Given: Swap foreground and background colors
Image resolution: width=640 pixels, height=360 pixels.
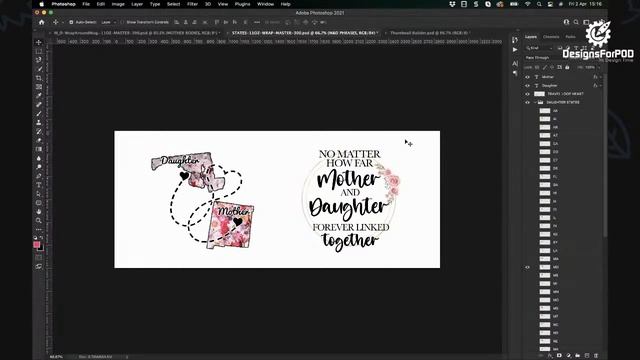Looking at the screenshot, I should pos(42,238).
